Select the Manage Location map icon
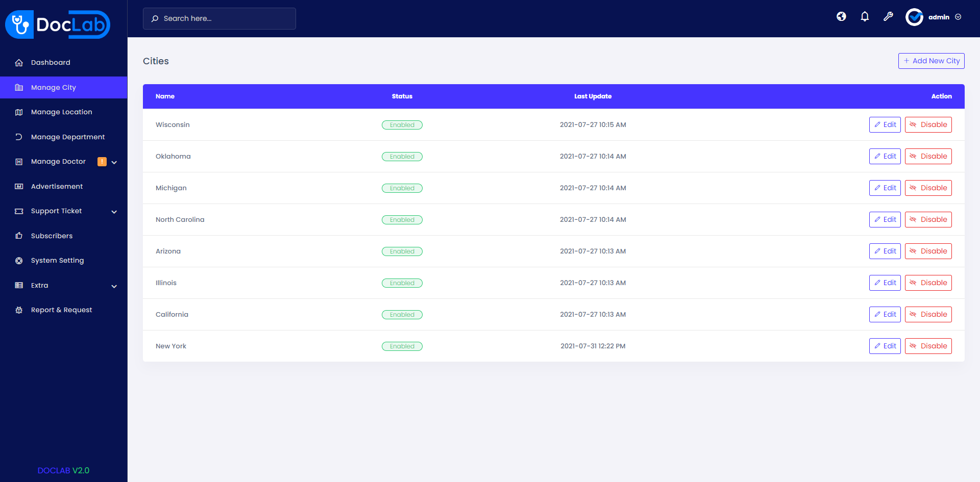This screenshot has height=482, width=980. click(19, 112)
